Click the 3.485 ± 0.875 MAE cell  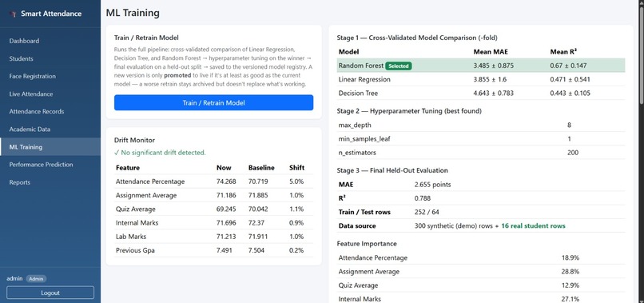click(493, 66)
